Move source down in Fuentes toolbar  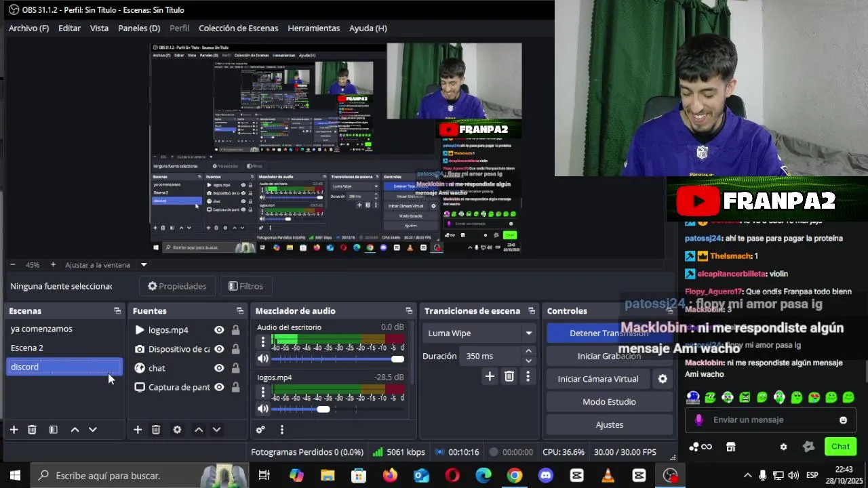tap(217, 430)
